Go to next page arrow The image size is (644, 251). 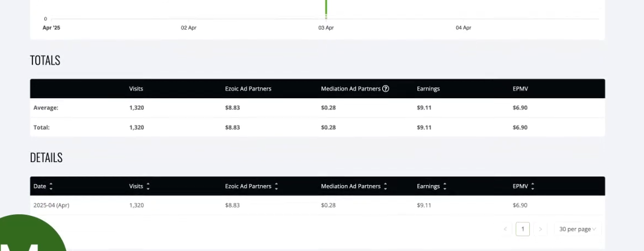click(x=540, y=229)
